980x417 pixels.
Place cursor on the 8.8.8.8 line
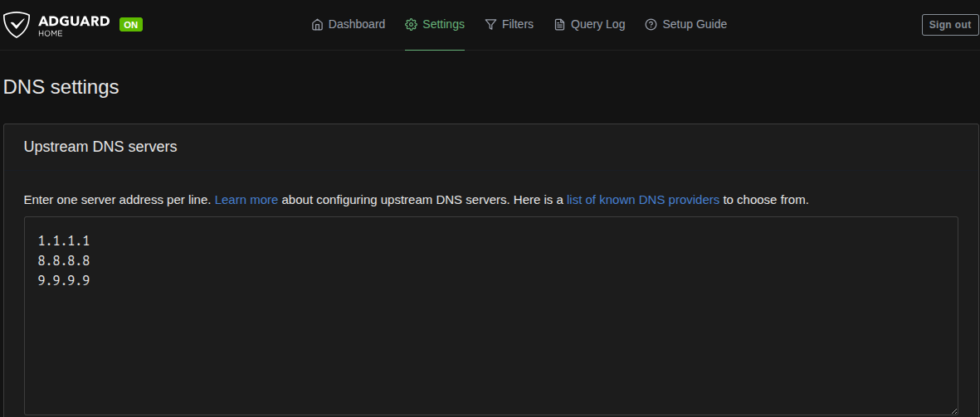[x=64, y=261]
